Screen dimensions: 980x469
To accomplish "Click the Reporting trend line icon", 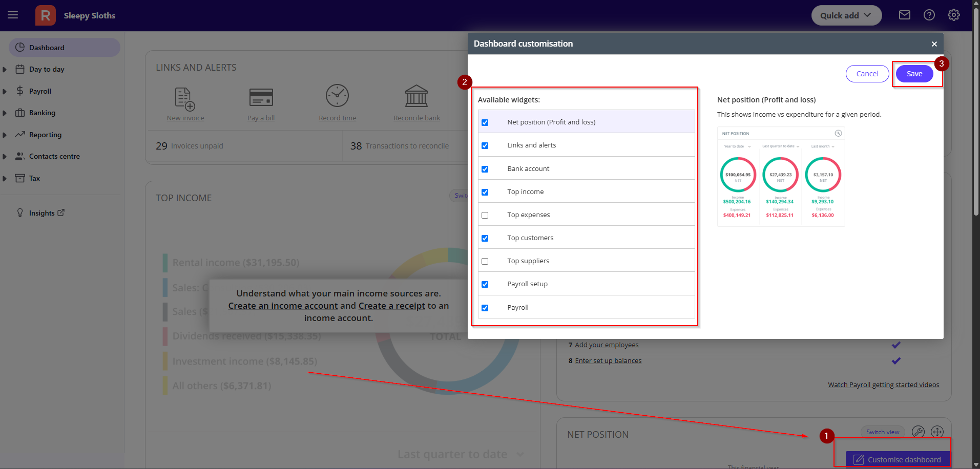I will 20,134.
